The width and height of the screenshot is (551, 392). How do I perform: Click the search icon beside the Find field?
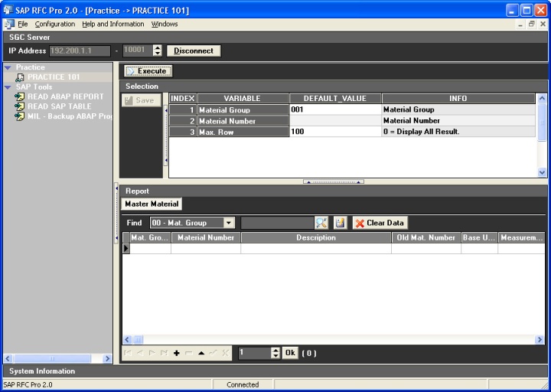point(321,223)
